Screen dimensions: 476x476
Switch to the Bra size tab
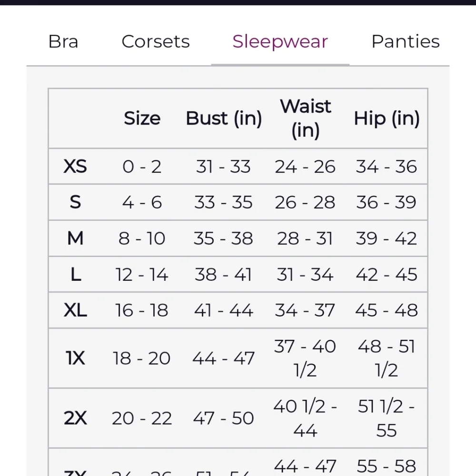coord(63,41)
